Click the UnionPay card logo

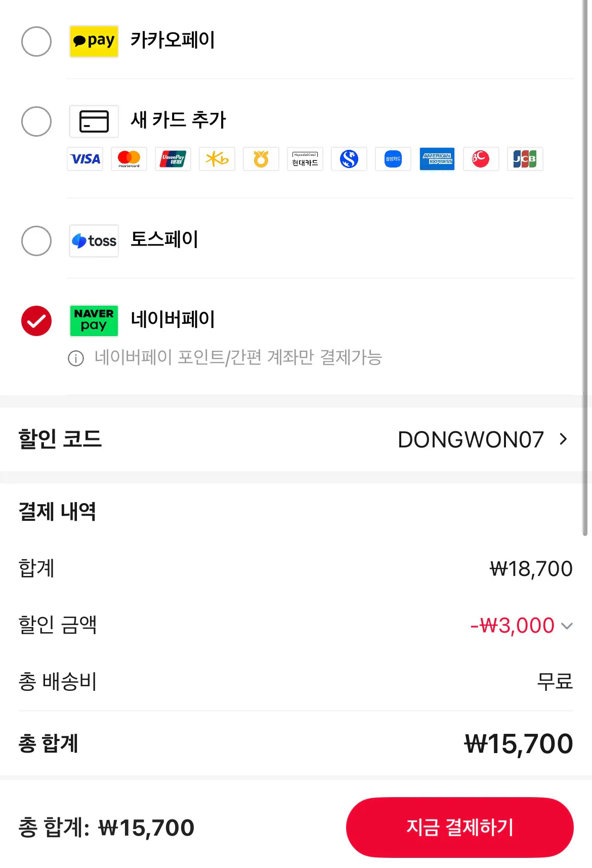point(173,159)
